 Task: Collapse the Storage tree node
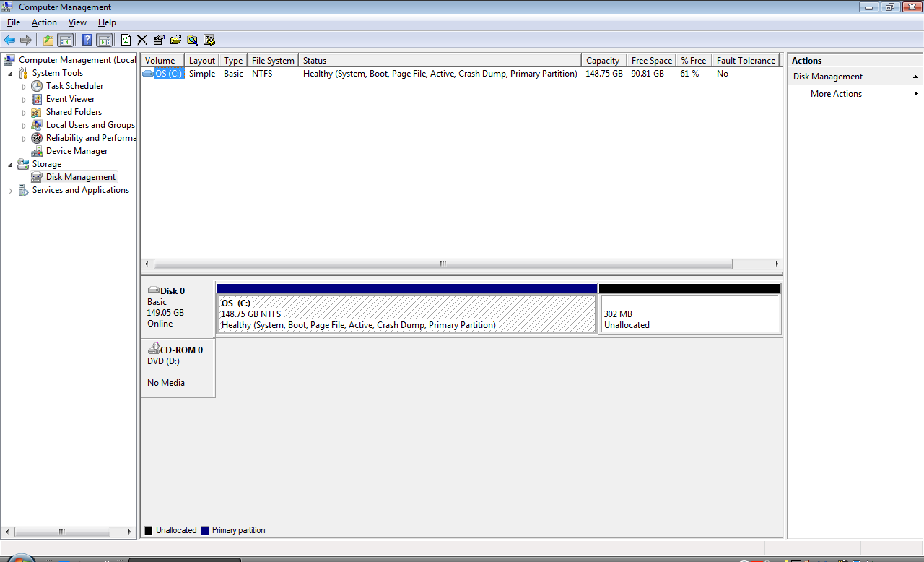[10, 164]
